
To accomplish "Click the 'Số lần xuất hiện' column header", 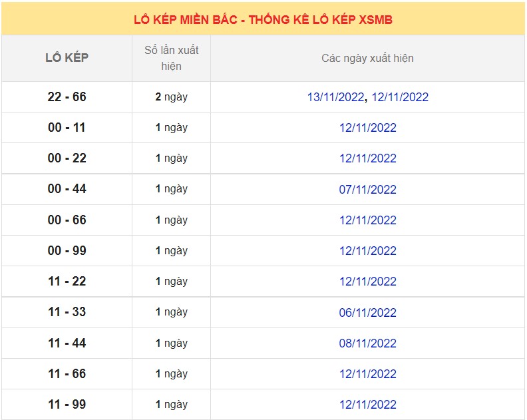I will pos(172,58).
